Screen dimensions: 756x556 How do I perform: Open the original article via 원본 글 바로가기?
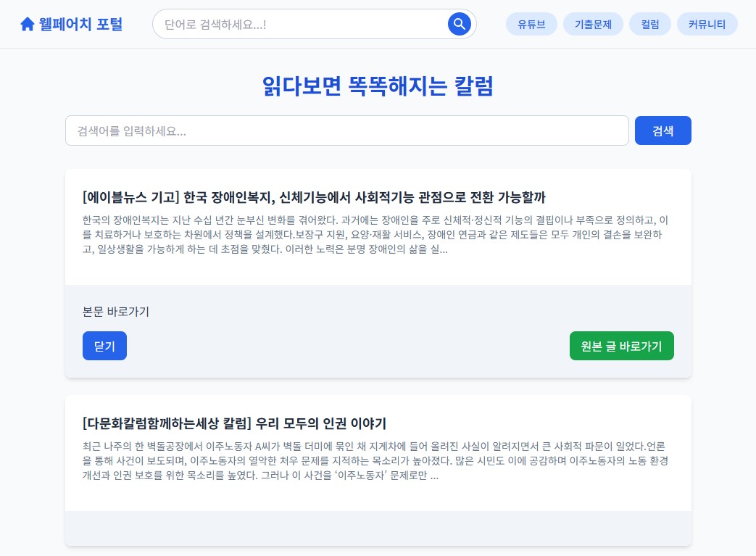tap(621, 346)
